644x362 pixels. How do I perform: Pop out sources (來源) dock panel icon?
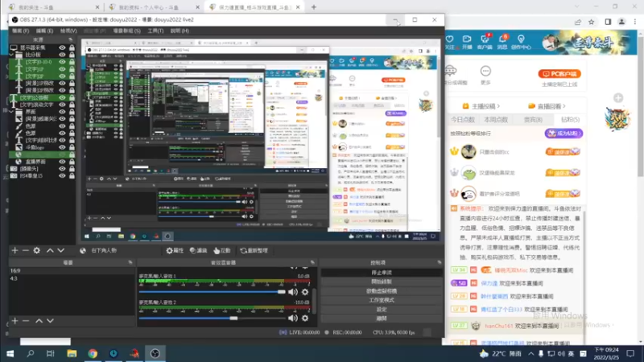click(71, 39)
